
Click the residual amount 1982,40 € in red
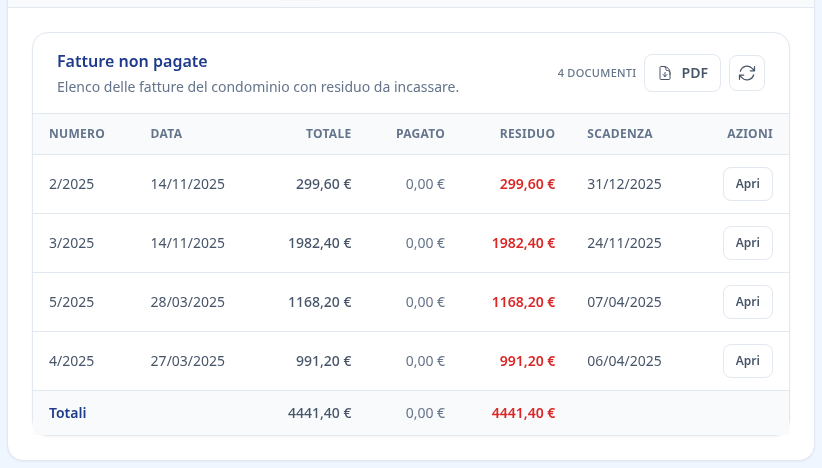(523, 243)
